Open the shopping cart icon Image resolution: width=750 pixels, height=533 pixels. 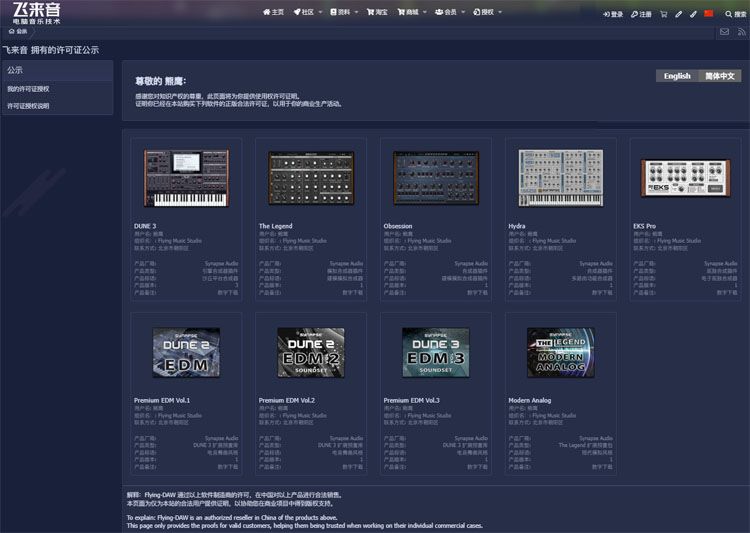[663, 14]
